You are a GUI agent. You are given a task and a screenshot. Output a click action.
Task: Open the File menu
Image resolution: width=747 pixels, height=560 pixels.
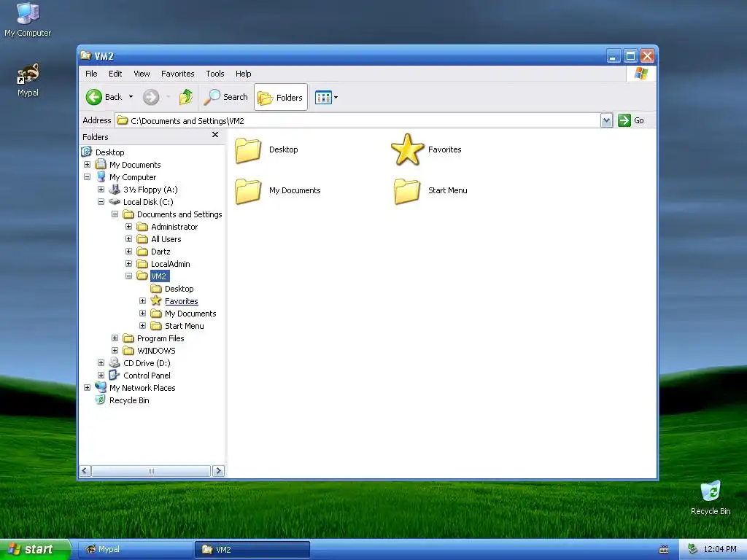[91, 74]
